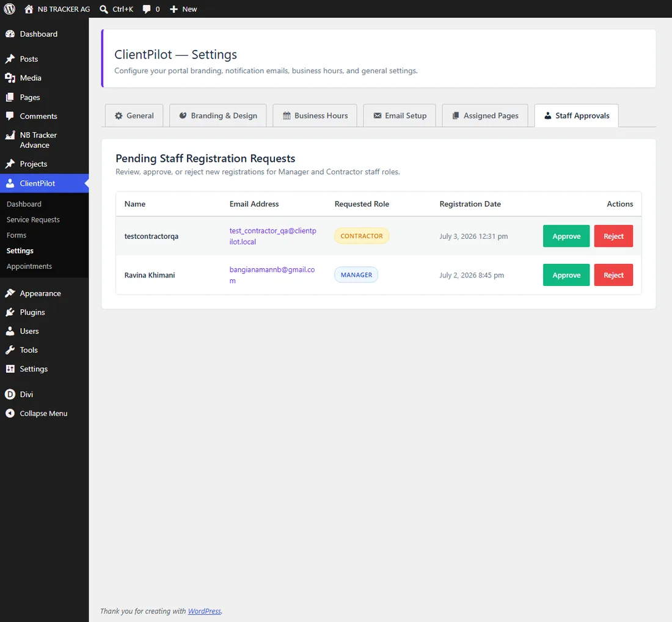This screenshot has width=672, height=622.
Task: Click the envelope icon on Email Setup tab
Action: (x=377, y=115)
